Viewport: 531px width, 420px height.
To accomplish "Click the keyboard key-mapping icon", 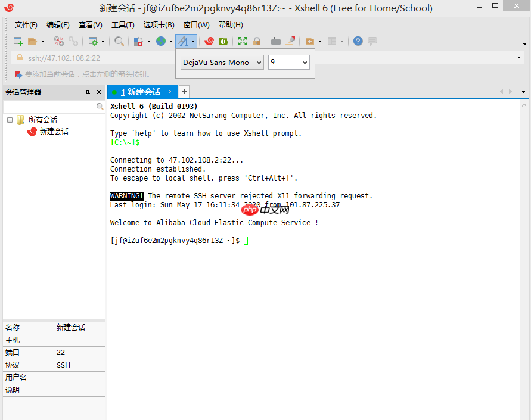I will coord(276,41).
